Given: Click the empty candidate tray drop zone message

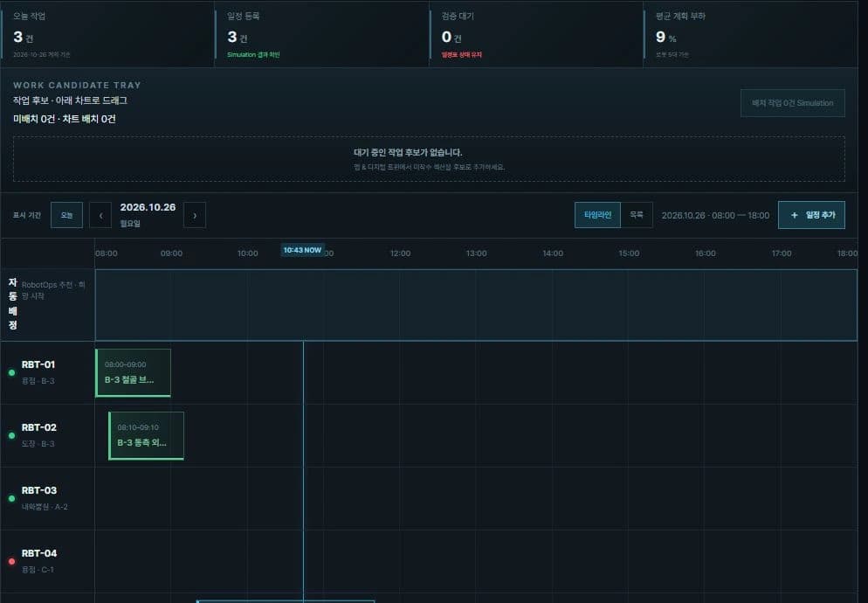Looking at the screenshot, I should pos(429,159).
